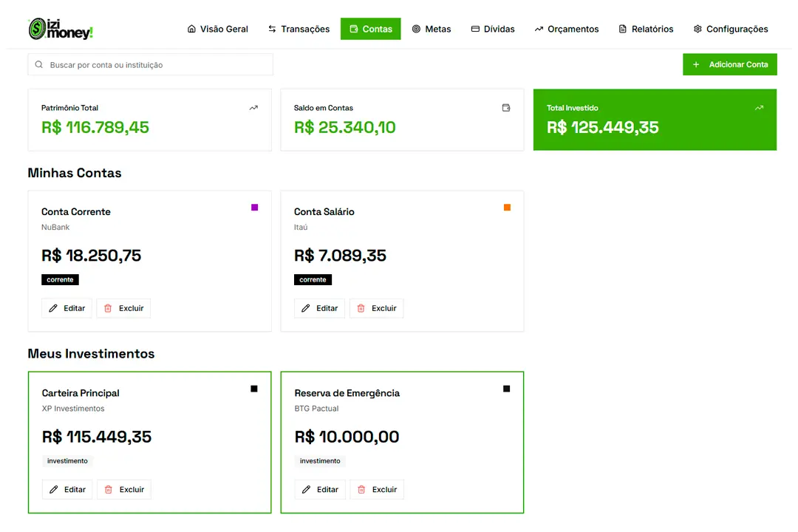Screen dimensions: 798x532
Task: Click the trending arrow icon on Patrimônio Total card
Action: tap(253, 108)
